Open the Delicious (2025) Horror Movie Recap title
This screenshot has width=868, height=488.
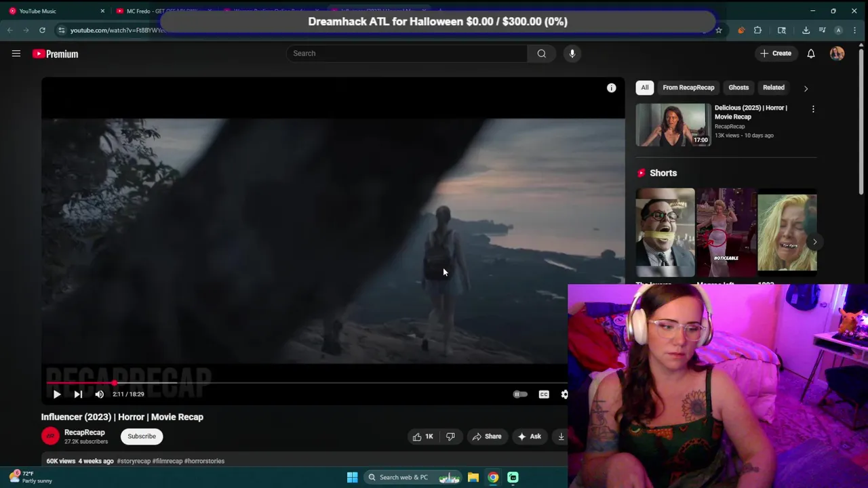pyautogui.click(x=751, y=112)
